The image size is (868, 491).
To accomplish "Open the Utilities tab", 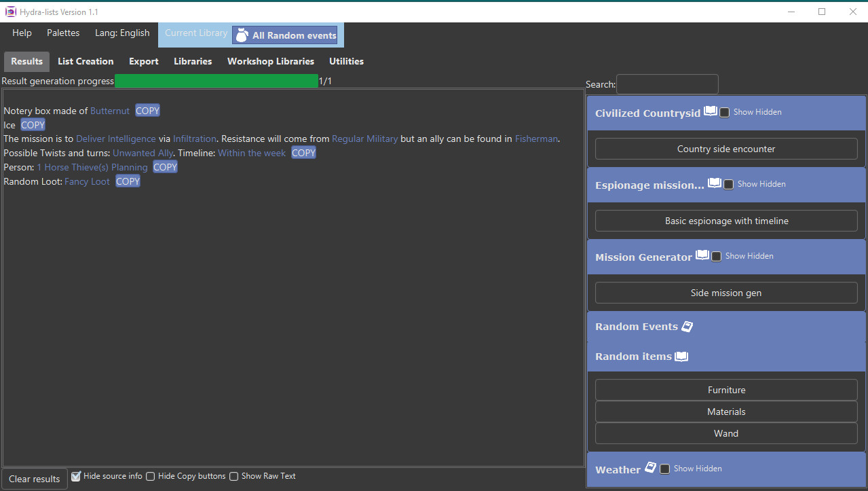I will pos(346,61).
